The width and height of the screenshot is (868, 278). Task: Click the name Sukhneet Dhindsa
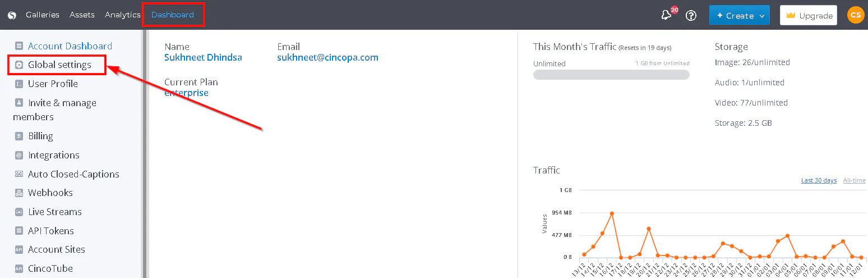(203, 57)
